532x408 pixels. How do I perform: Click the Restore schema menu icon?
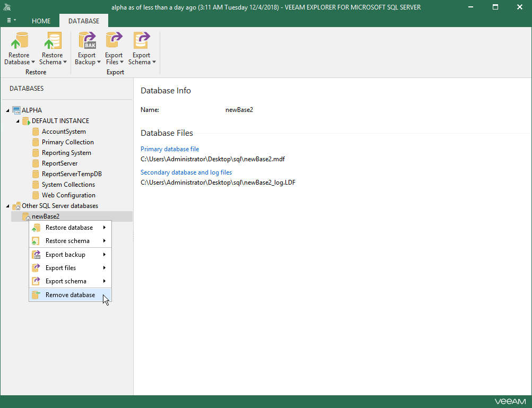36,241
